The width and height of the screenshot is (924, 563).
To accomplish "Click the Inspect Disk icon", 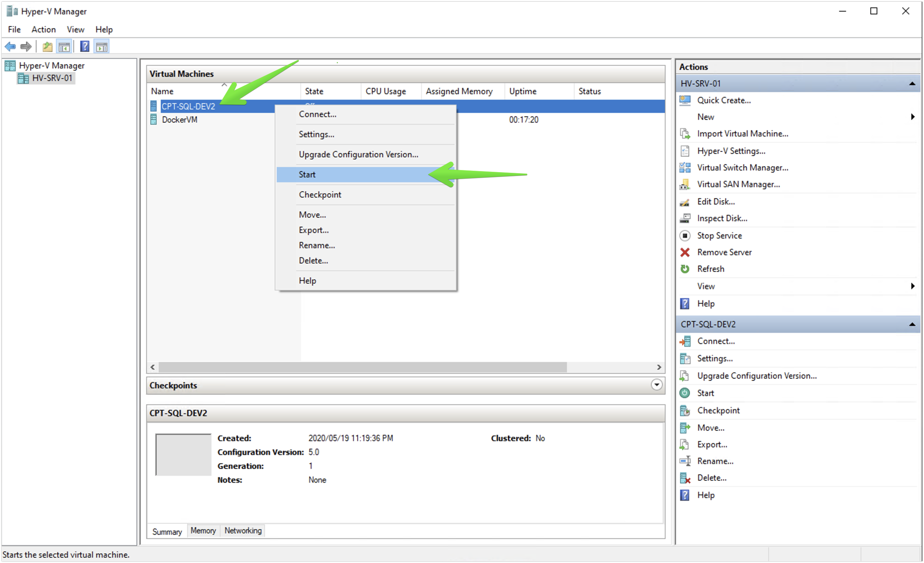I will click(685, 218).
